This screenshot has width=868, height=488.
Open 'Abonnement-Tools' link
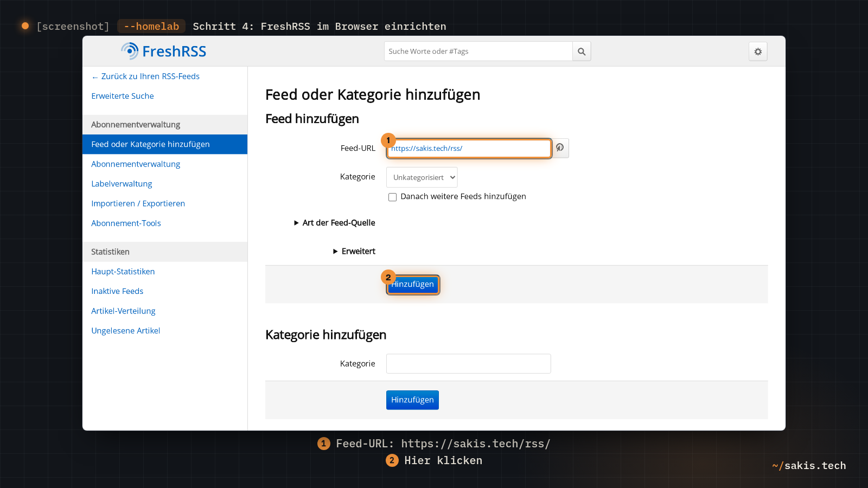click(x=126, y=223)
